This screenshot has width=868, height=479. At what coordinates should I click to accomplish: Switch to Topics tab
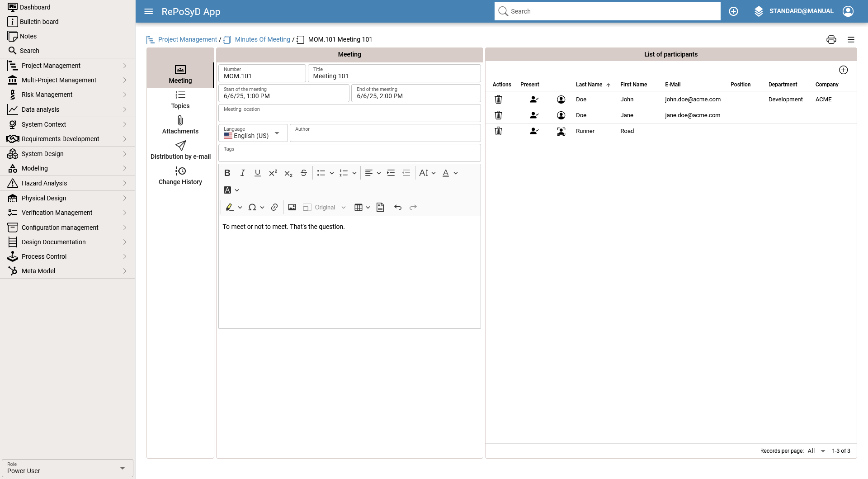click(x=180, y=100)
